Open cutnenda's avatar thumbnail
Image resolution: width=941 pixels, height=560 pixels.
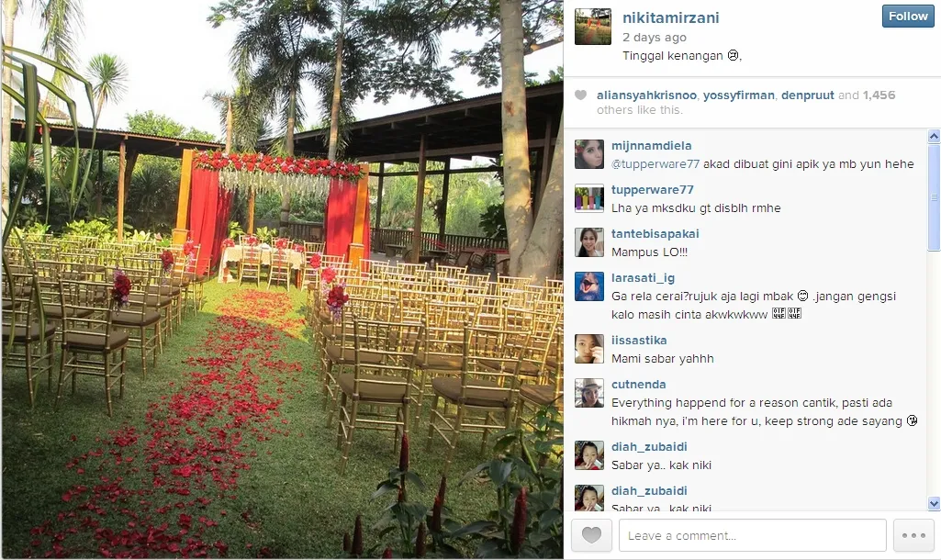point(589,393)
